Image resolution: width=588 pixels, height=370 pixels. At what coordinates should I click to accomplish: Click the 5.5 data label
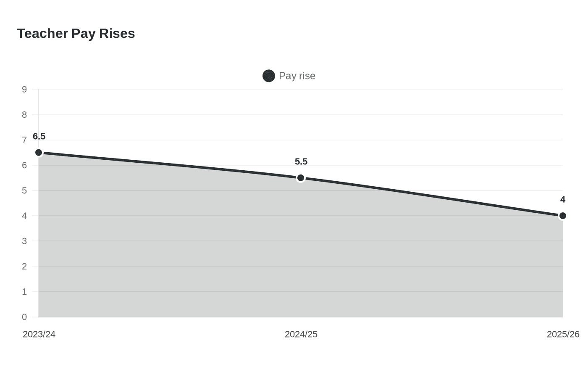coord(301,161)
